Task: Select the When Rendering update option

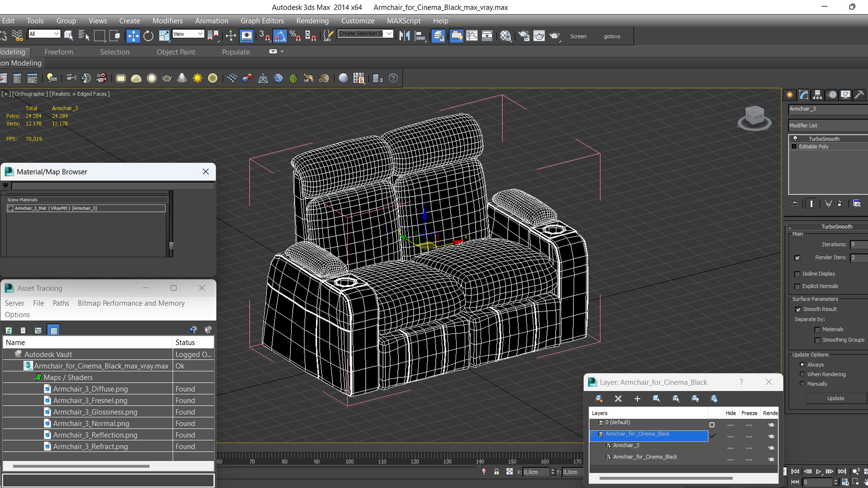Action: tap(802, 374)
